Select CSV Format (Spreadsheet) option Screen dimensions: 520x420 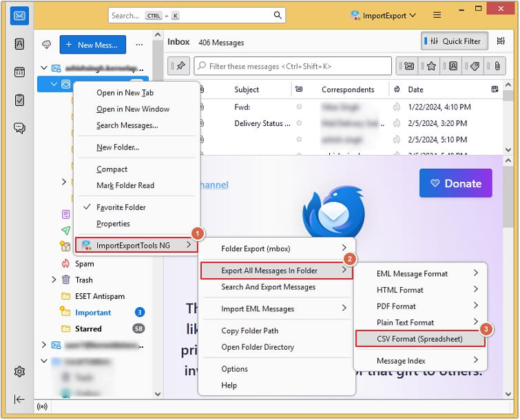tap(421, 339)
